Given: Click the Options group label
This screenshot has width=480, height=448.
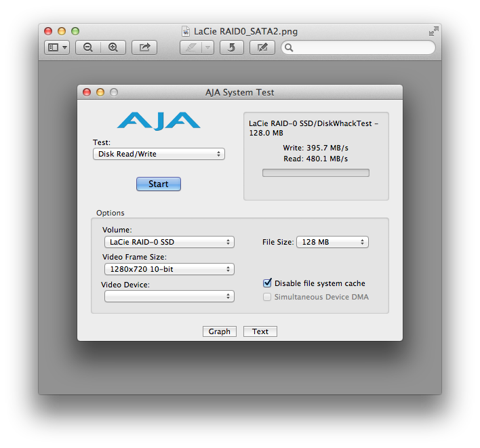Looking at the screenshot, I should pyautogui.click(x=111, y=213).
